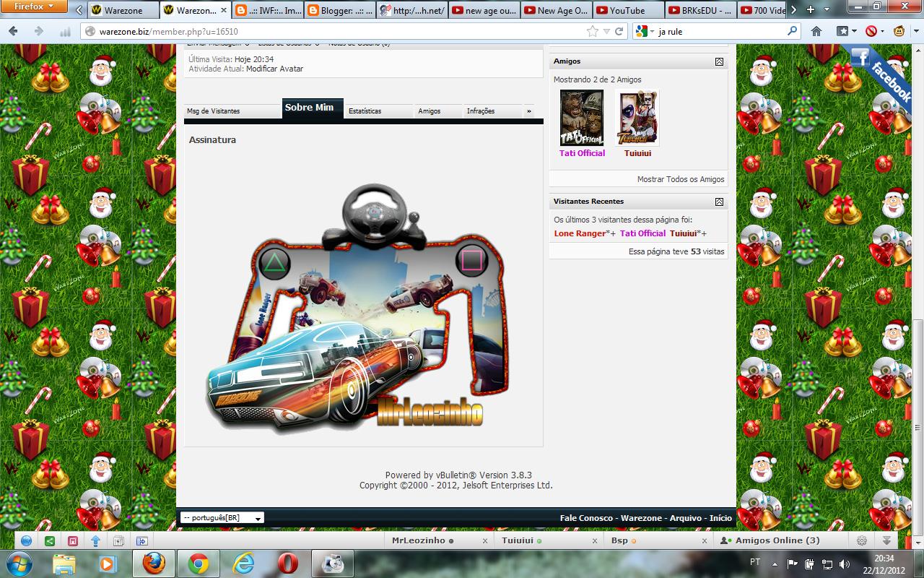Open the Estatísticas tab
Viewport: 924px width, 578px height.
pyautogui.click(x=378, y=111)
